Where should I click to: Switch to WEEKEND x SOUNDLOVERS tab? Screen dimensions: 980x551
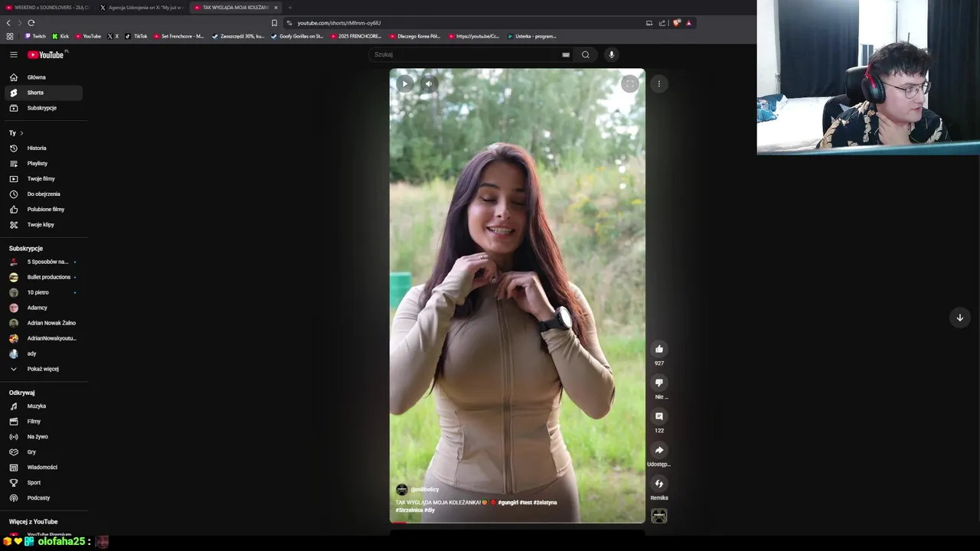[x=47, y=8]
